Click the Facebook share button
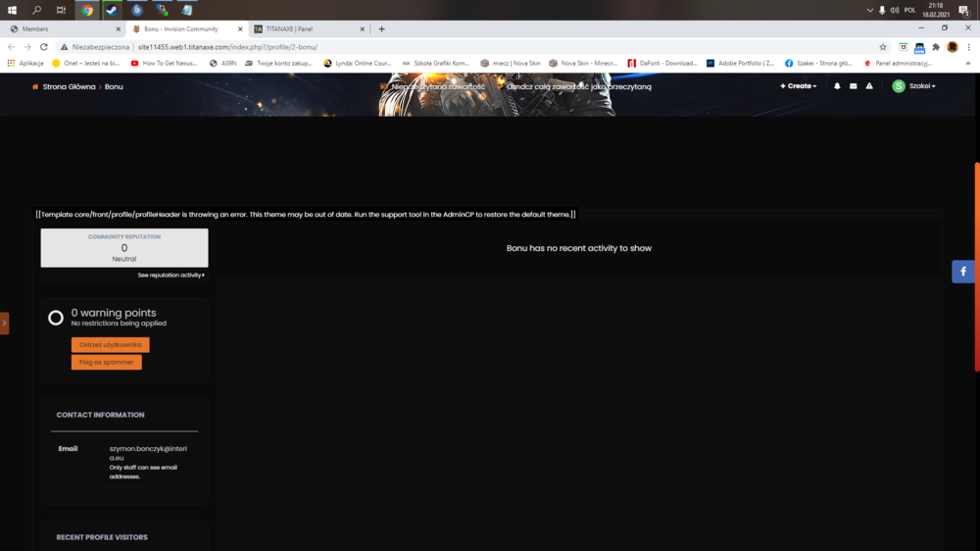The width and height of the screenshot is (980, 551). point(963,272)
